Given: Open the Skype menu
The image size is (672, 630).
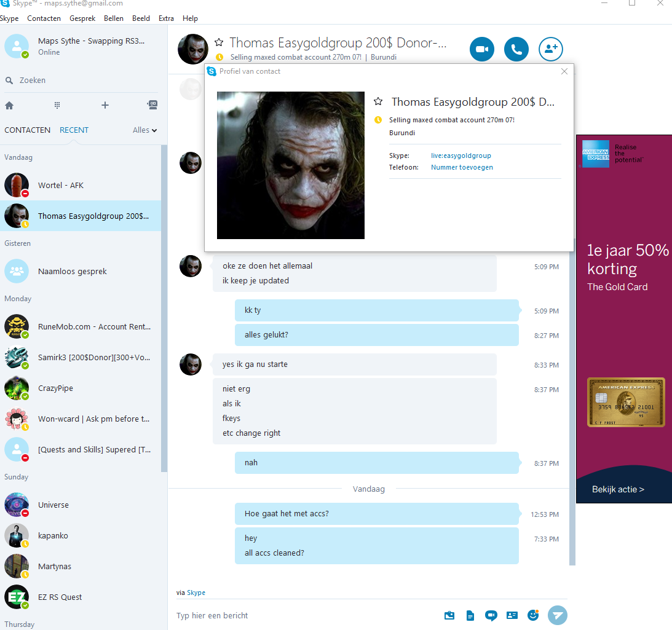Looking at the screenshot, I should pos(9,18).
